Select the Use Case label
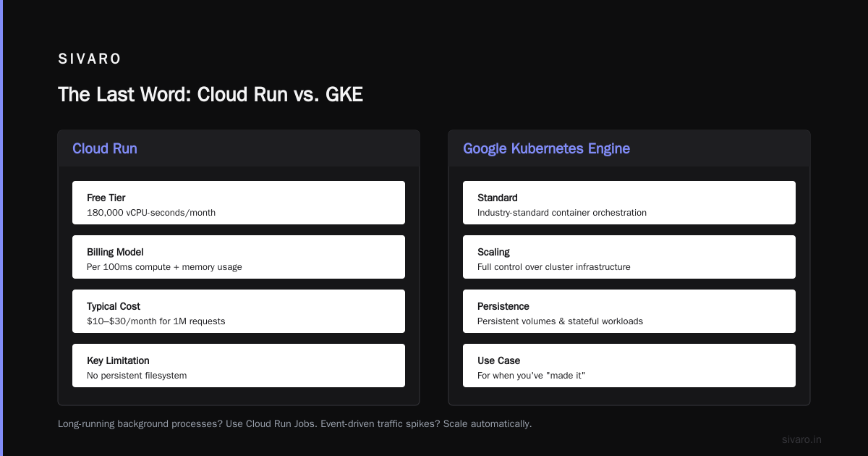Viewport: 868px width, 456px height. coord(499,360)
